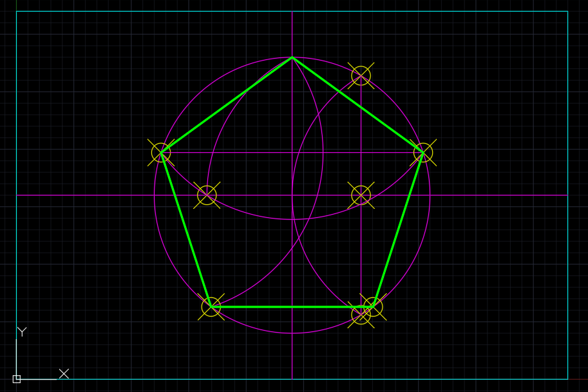
Task: Click the point marker above the pentagon's upper-right edge
Action: pyautogui.click(x=361, y=75)
